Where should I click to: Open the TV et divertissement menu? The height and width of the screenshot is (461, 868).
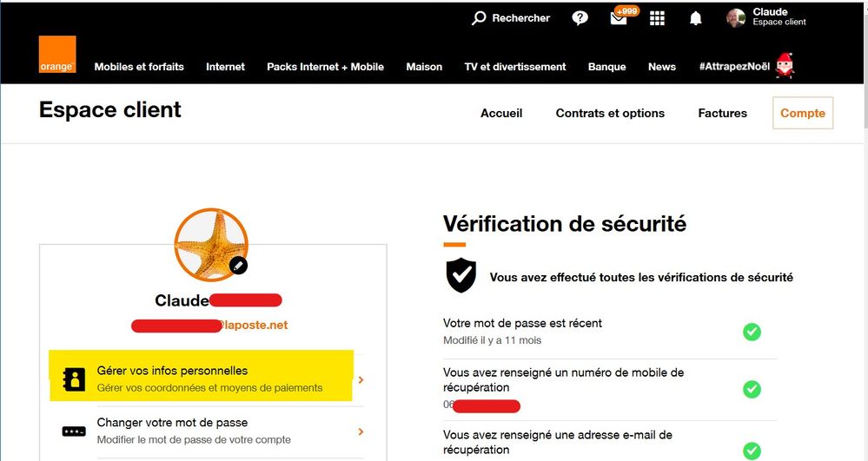pyautogui.click(x=515, y=67)
